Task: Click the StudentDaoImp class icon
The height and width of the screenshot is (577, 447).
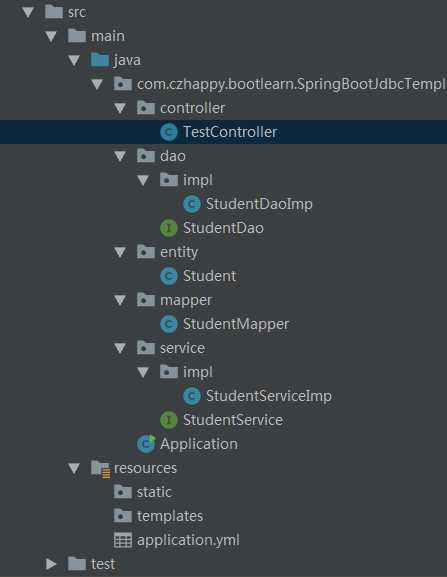Action: [x=192, y=204]
